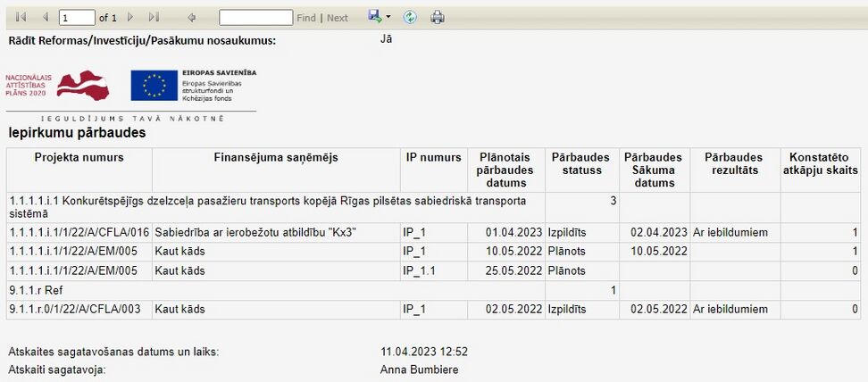Print the report
This screenshot has width=868, height=382.
tap(438, 17)
